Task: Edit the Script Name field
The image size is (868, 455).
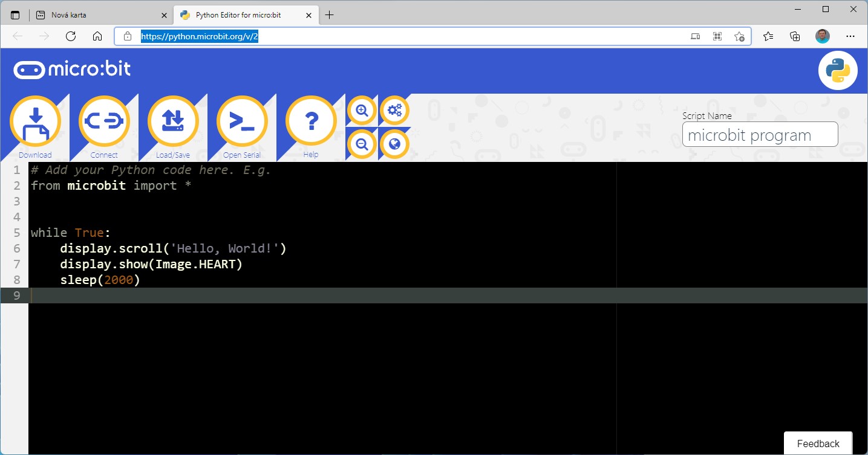Action: [x=760, y=135]
